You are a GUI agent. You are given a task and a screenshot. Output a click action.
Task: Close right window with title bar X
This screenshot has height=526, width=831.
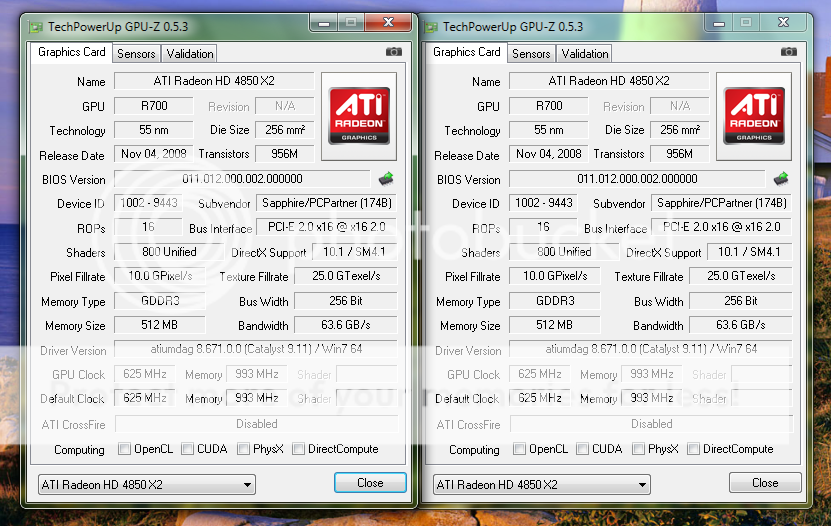click(783, 22)
